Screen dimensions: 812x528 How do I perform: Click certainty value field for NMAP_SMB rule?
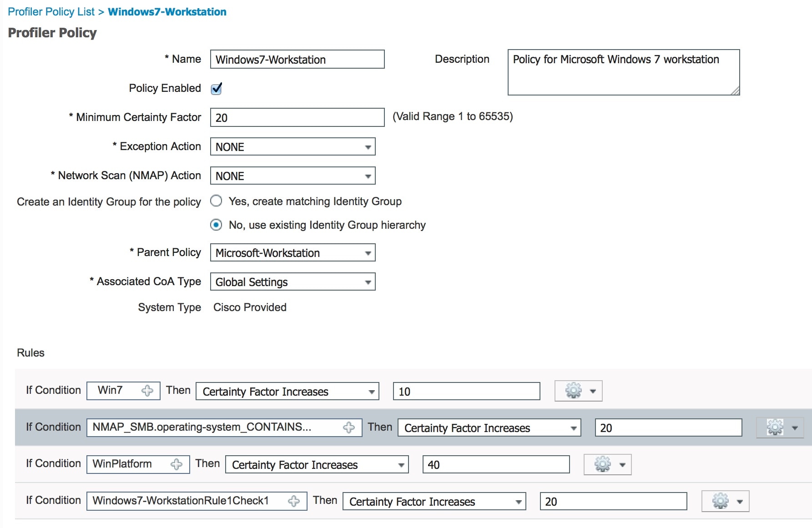[x=669, y=428]
